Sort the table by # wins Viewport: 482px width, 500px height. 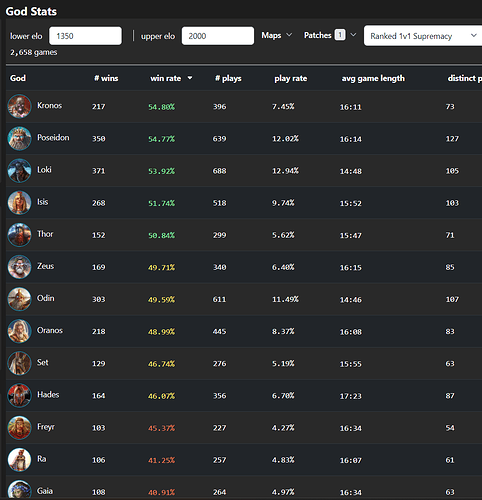(106, 78)
